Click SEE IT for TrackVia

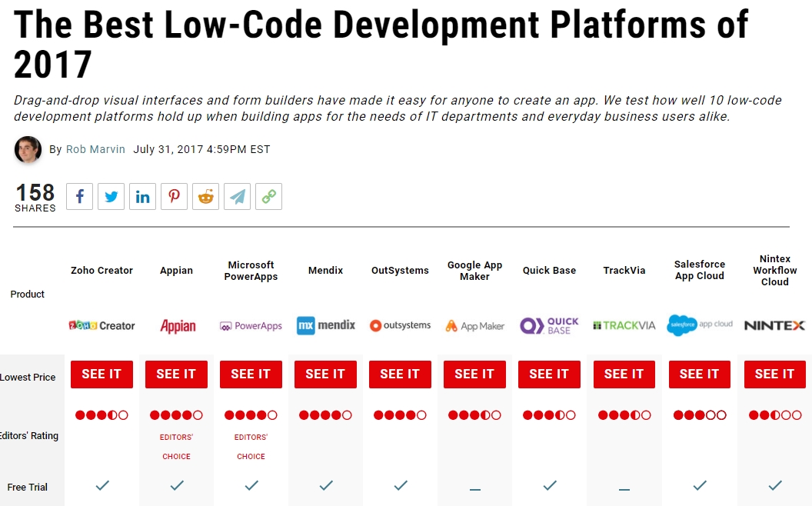[x=624, y=374]
